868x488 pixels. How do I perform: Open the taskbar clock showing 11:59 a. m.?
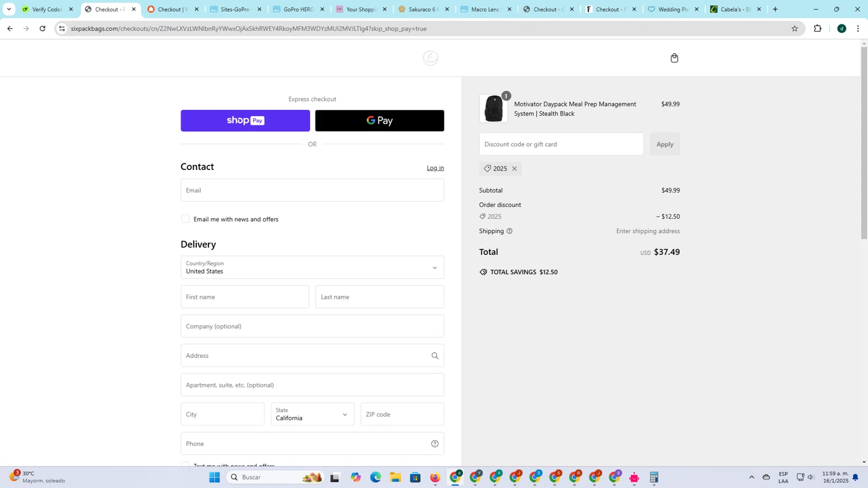835,477
